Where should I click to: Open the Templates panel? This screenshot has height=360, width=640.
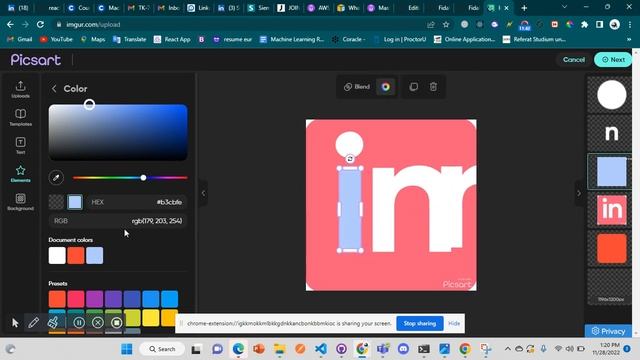(20, 118)
